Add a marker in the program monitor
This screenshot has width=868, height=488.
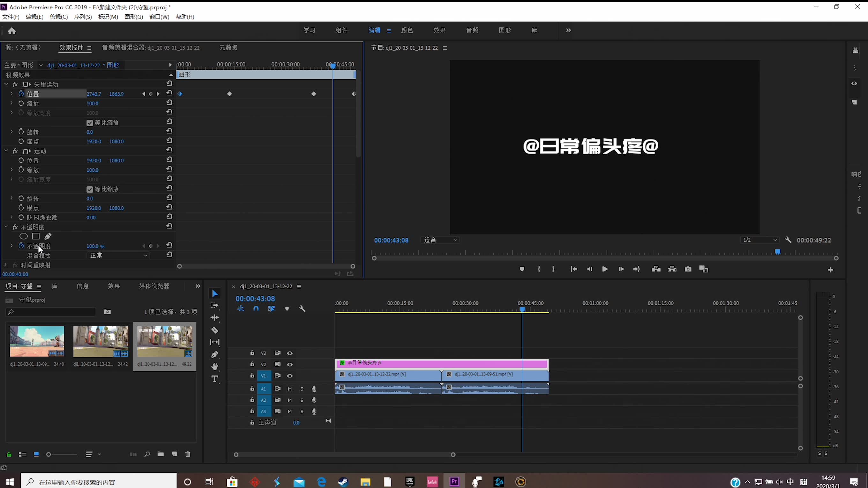click(522, 269)
